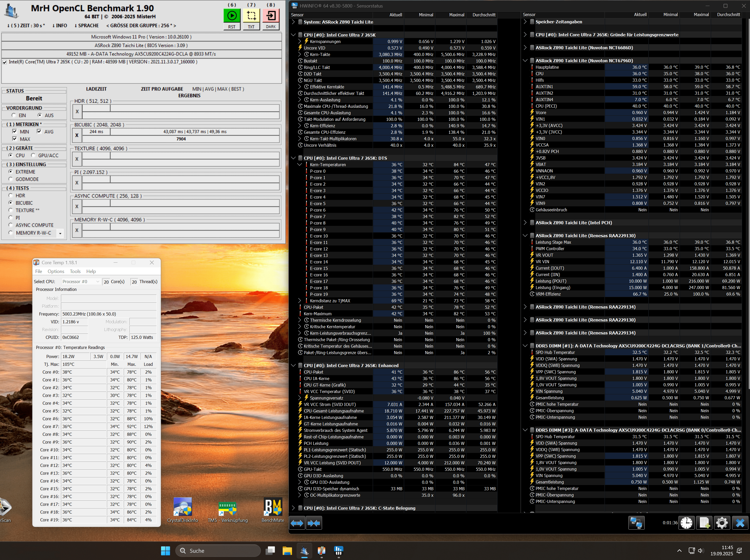Collapse the Kern-Temperaturen tree node

click(299, 165)
